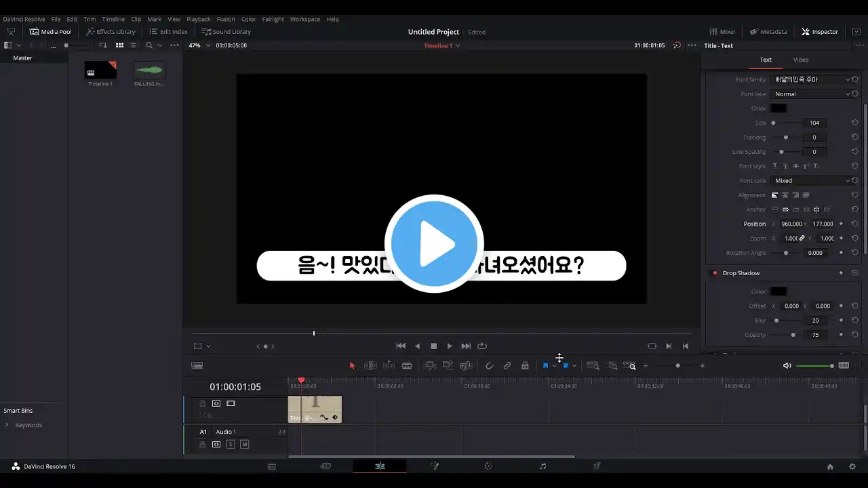This screenshot has width=868, height=488.
Task: Open Project Manager home icon
Action: (830, 466)
